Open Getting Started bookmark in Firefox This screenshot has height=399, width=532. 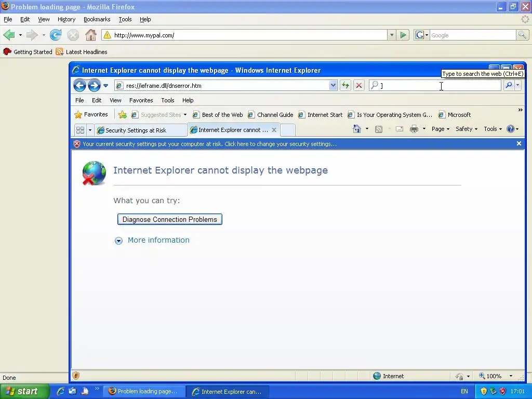click(x=28, y=52)
